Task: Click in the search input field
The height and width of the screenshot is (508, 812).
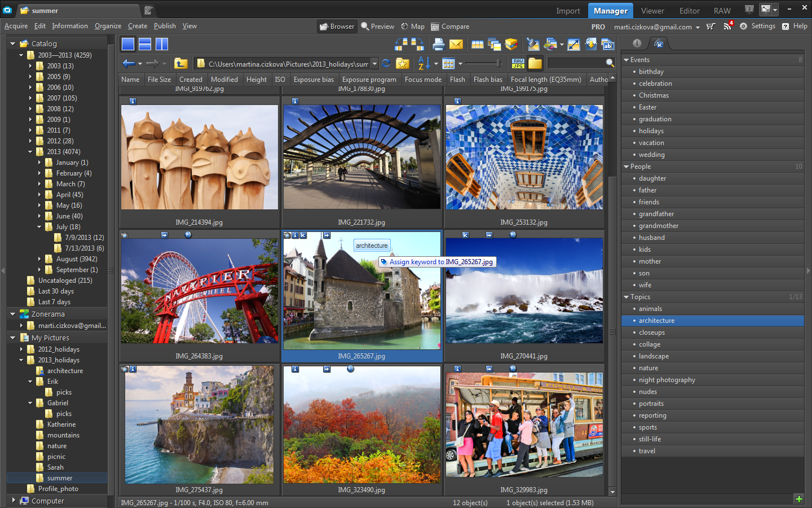Action: (x=576, y=63)
